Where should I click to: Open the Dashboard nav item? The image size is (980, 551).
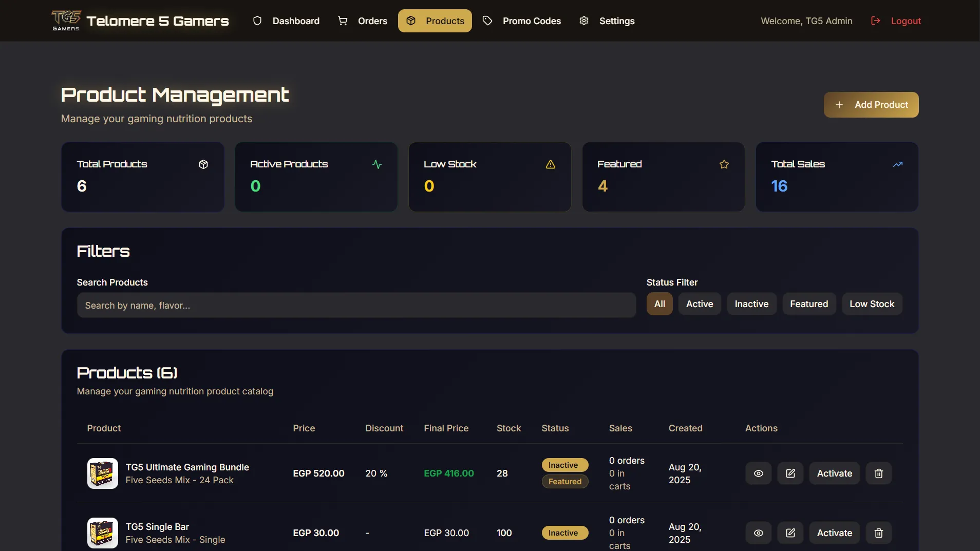click(286, 21)
